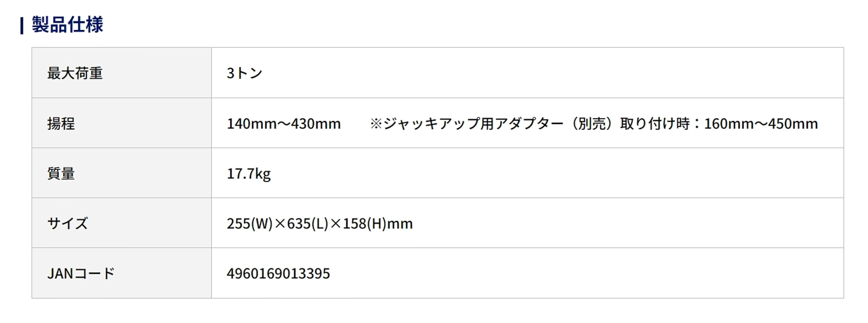Screen dimensions: 868x323
Task: Click the 140mm～430mm lift range text
Action: point(283,124)
